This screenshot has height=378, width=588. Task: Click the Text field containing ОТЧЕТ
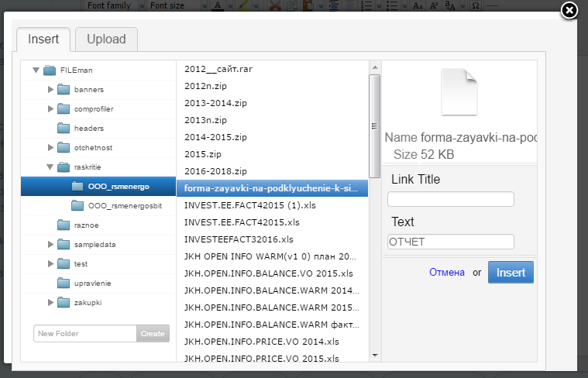(x=450, y=242)
